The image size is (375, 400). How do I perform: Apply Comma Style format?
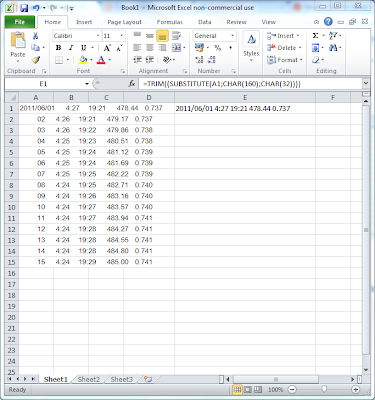230,48
